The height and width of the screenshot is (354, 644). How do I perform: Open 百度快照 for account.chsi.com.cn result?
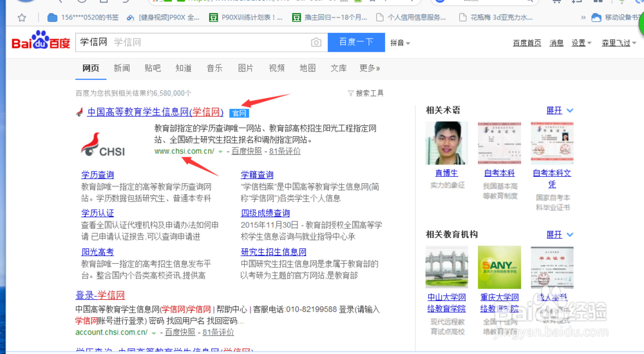(x=180, y=332)
